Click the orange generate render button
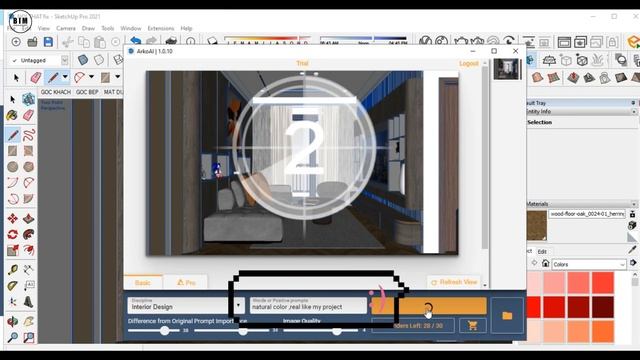640x360 pixels. [x=429, y=306]
